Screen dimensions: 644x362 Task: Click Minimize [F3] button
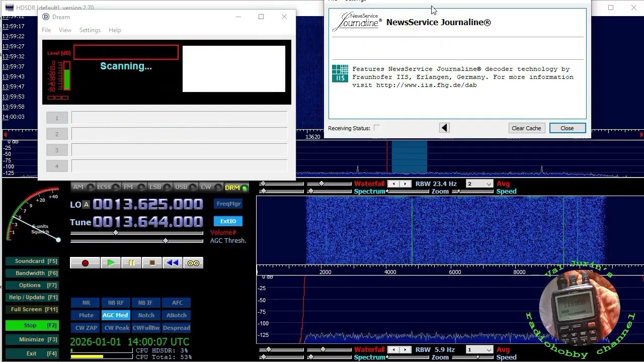[x=32, y=340]
